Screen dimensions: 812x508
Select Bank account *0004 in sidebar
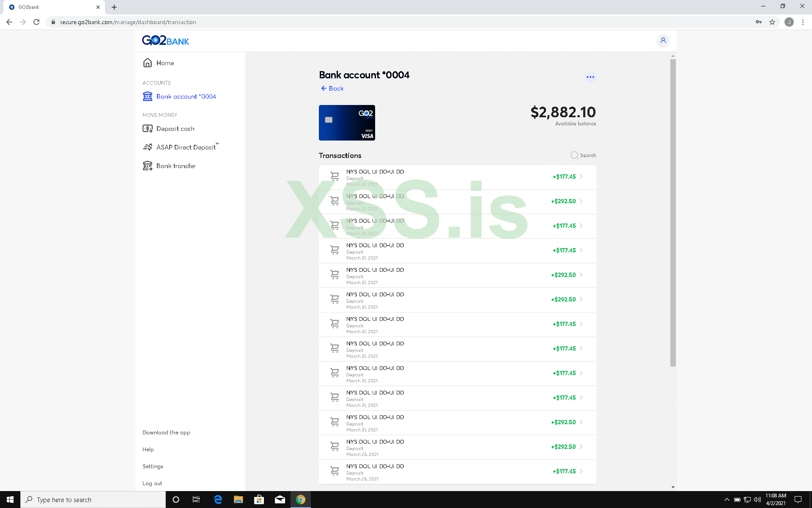click(186, 97)
